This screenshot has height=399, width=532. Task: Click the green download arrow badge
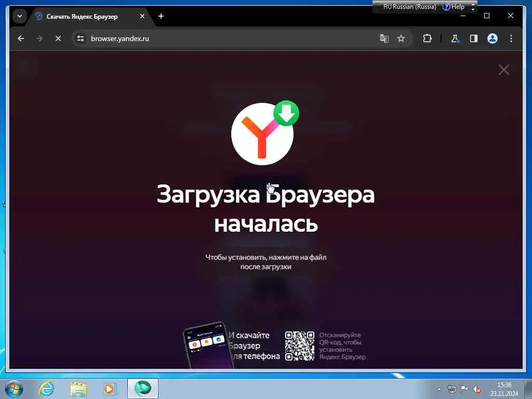(286, 113)
